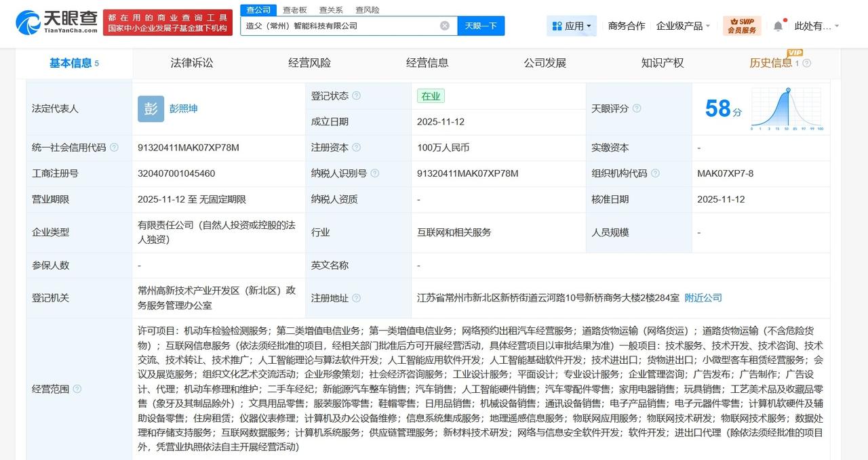Switch to the 查老板 search tab
The height and width of the screenshot is (460, 868).
(x=293, y=9)
